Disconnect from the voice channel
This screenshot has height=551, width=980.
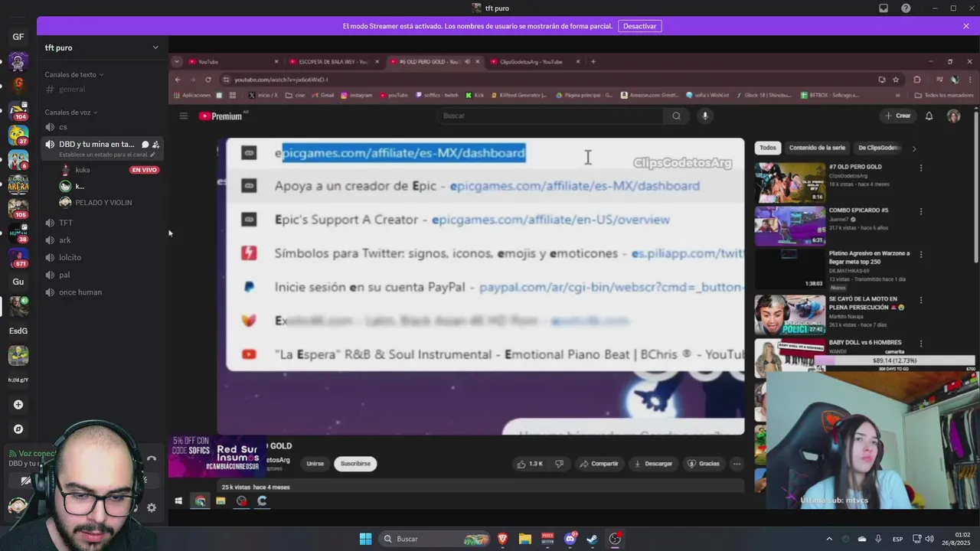coord(152,458)
